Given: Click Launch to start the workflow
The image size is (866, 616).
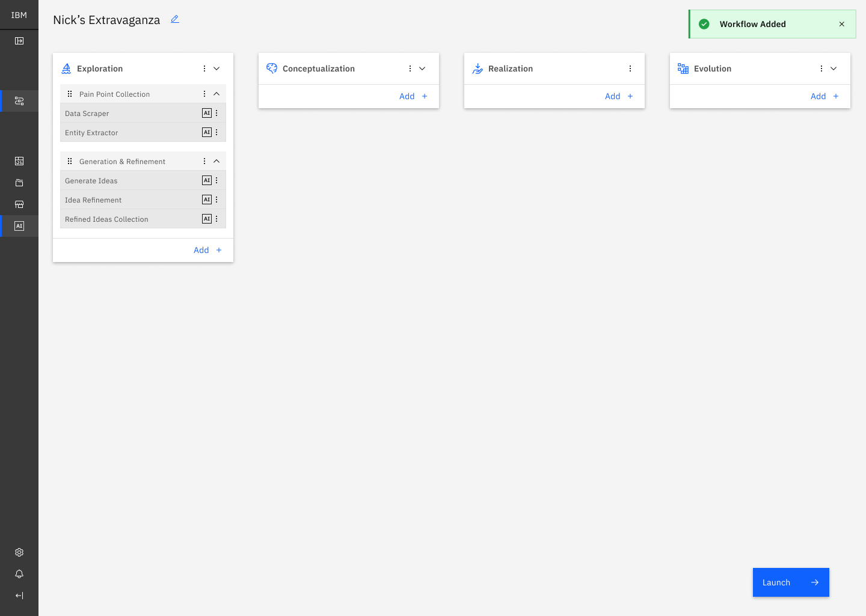Looking at the screenshot, I should coord(790,582).
